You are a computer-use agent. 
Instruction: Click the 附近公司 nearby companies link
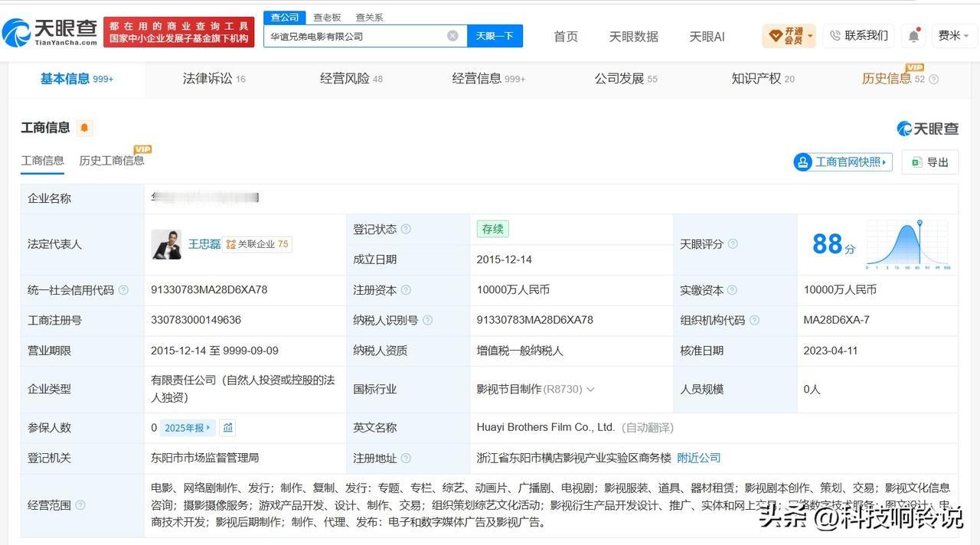click(699, 458)
